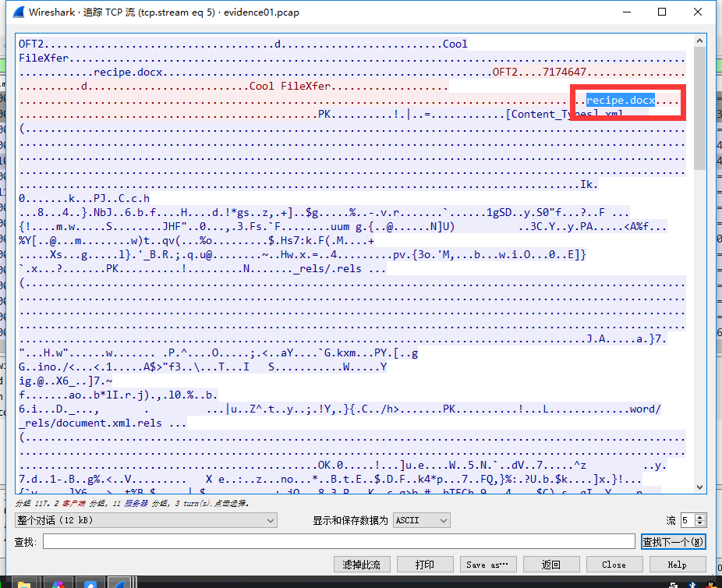This screenshot has width=722, height=588.
Task: Increase the stream number with the up arrow
Action: pos(700,517)
